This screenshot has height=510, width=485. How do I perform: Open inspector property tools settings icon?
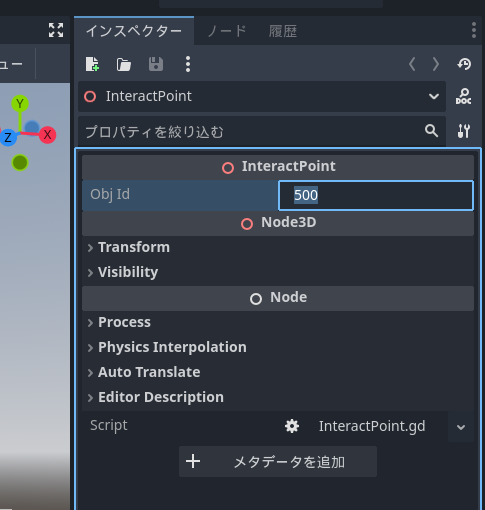464,131
